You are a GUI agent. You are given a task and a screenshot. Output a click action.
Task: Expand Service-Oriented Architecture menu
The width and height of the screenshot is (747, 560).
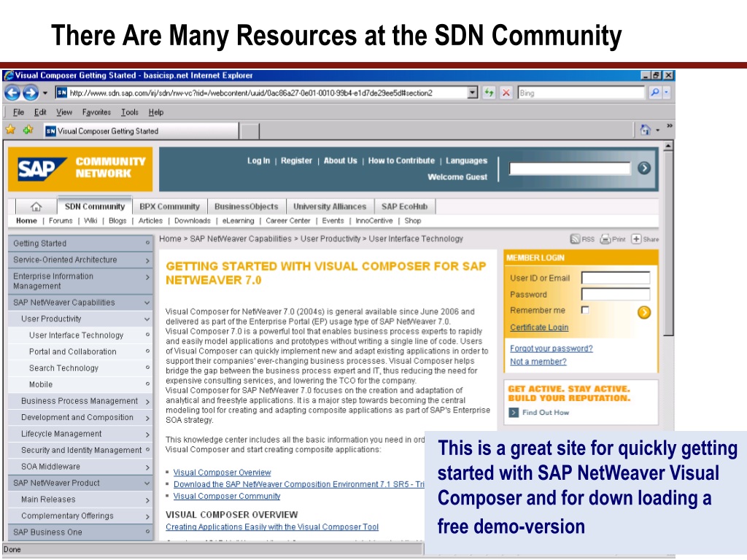[147, 260]
